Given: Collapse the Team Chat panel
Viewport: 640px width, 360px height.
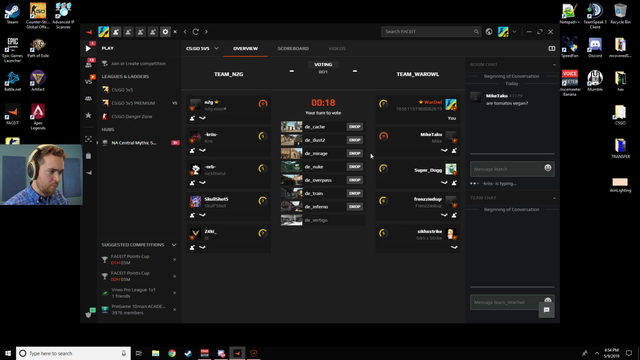Looking at the screenshot, I should point(554,198).
